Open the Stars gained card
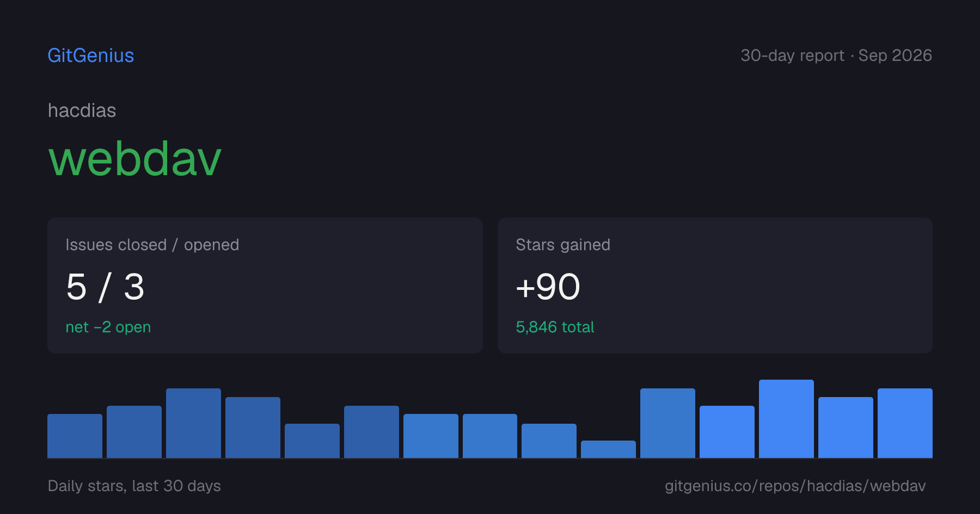Image resolution: width=980 pixels, height=514 pixels. 715,286
